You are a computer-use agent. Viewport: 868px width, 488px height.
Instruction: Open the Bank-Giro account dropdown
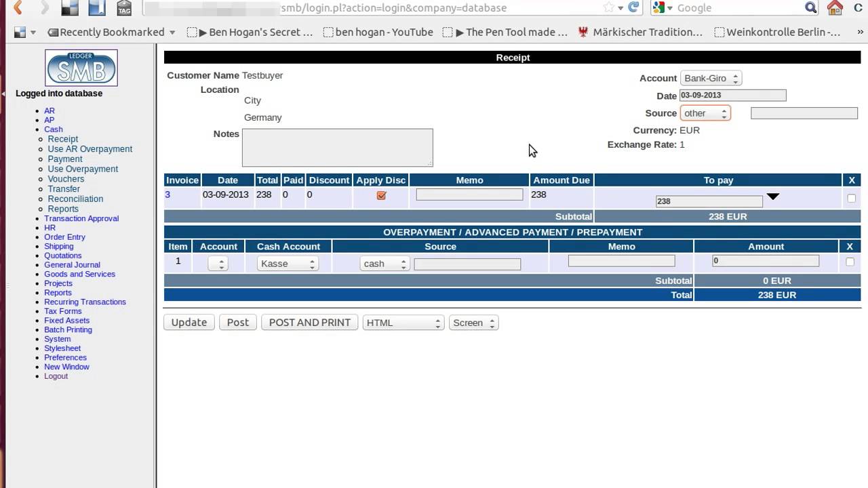click(711, 79)
